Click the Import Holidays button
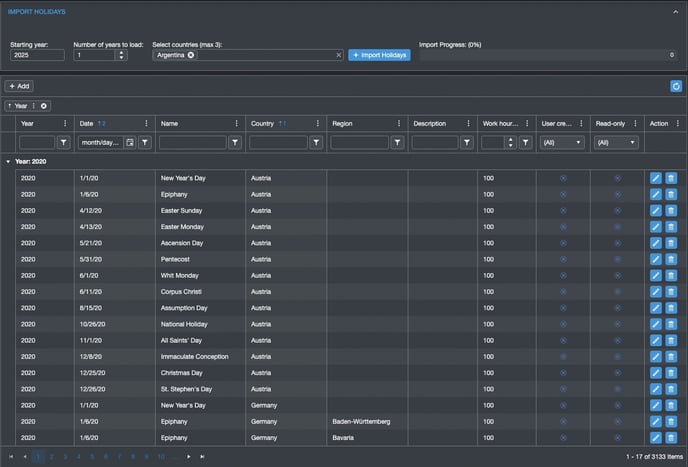The image size is (688, 467). [x=379, y=55]
